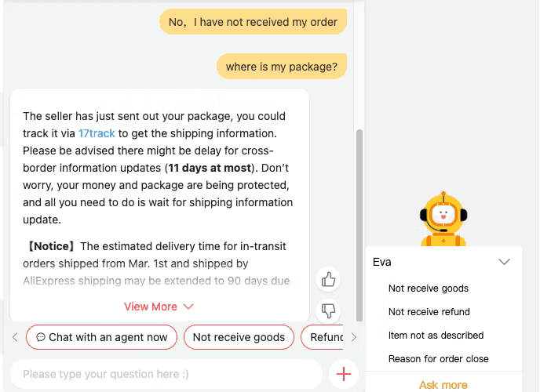
Task: Select Chat with an agent now
Action: 101,337
